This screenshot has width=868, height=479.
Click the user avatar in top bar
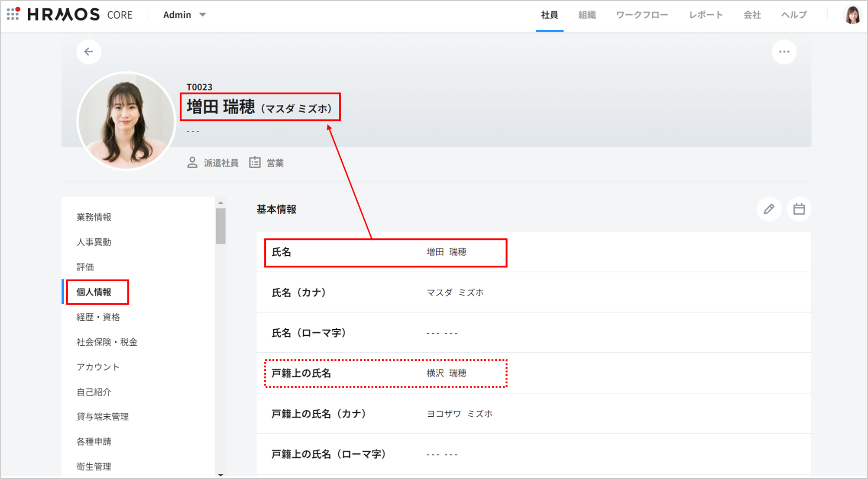[852, 15]
